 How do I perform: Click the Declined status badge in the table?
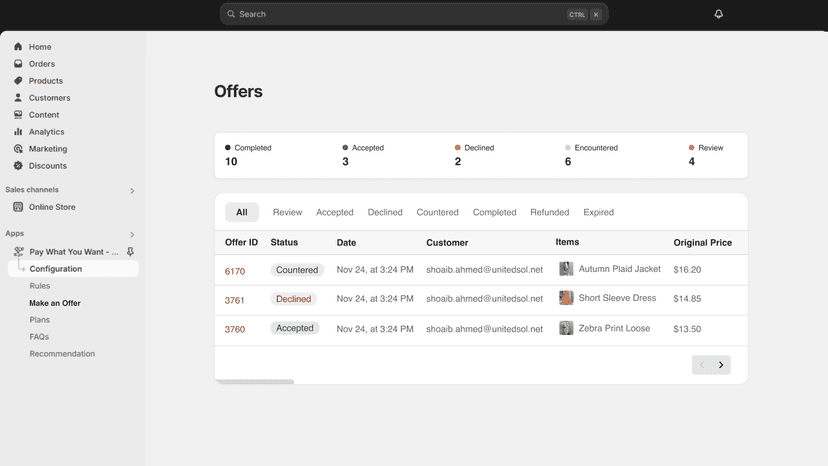294,299
